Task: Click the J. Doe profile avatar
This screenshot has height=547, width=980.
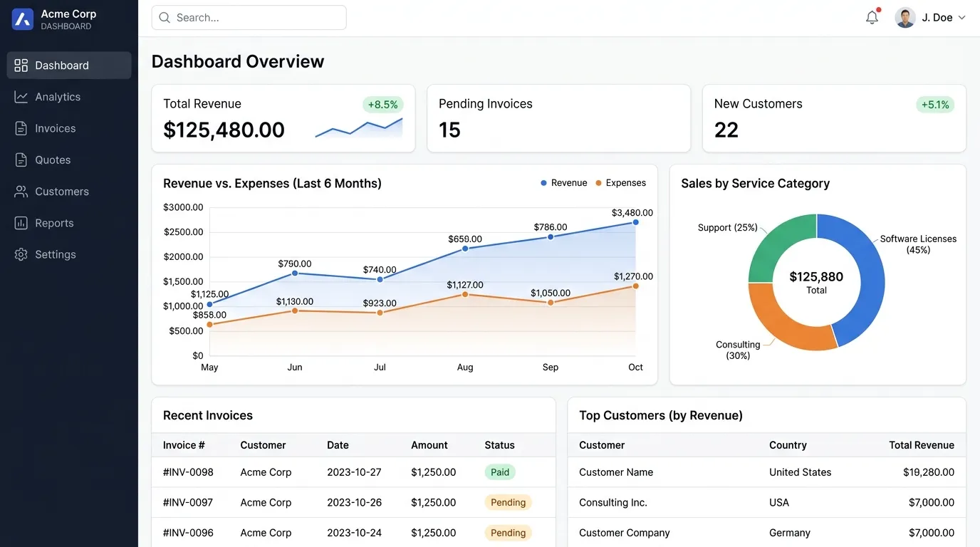Action: coord(905,18)
